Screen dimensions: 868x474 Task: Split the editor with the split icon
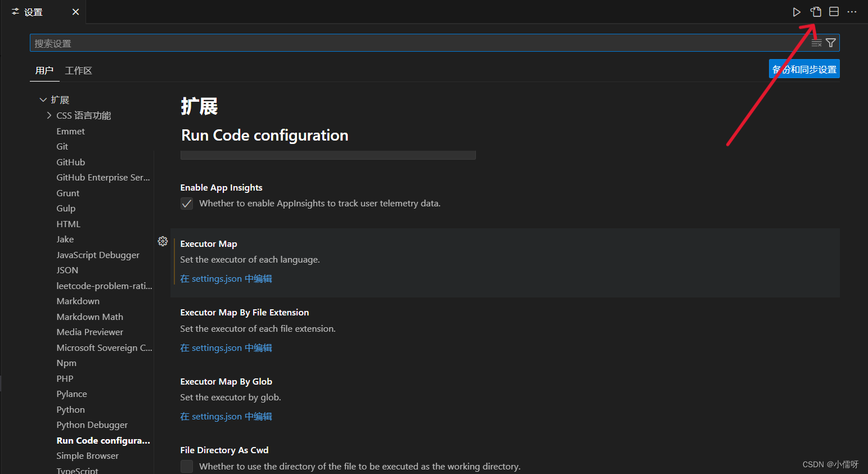(x=834, y=11)
